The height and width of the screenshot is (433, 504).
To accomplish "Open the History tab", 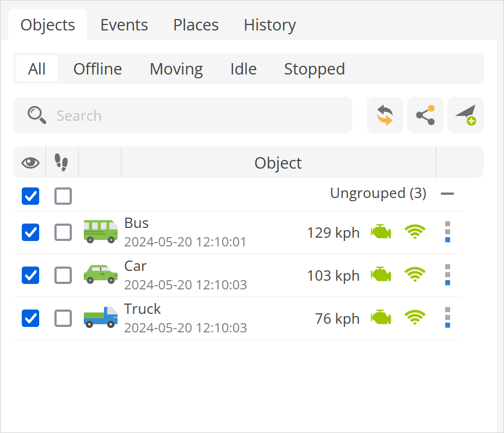I will [x=269, y=25].
